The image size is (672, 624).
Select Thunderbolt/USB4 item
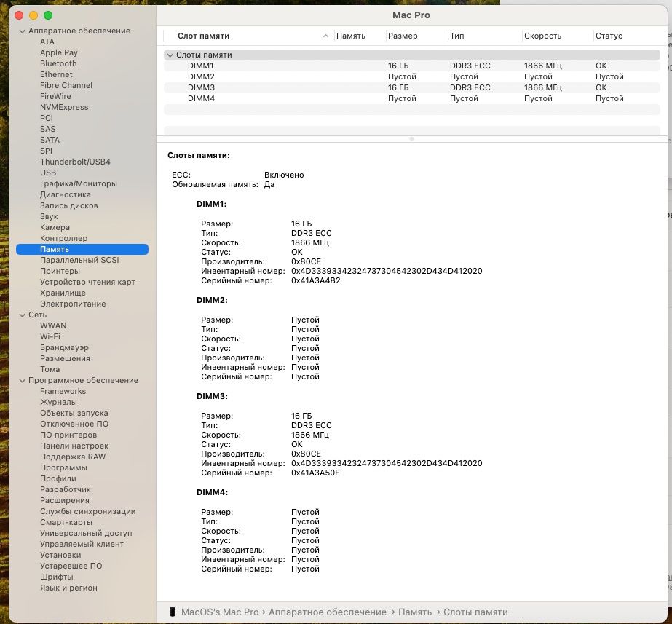[75, 162]
